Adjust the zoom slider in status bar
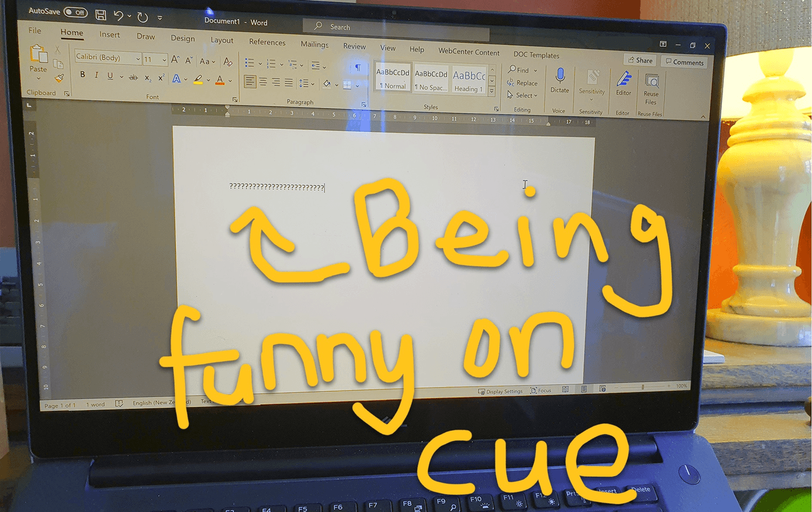Image resolution: width=812 pixels, height=512 pixels. [643, 386]
